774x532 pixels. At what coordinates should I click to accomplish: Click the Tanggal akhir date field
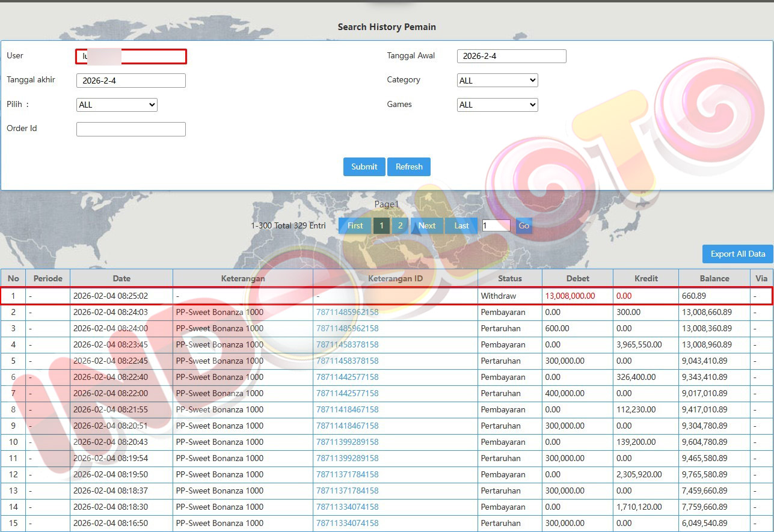coord(131,81)
